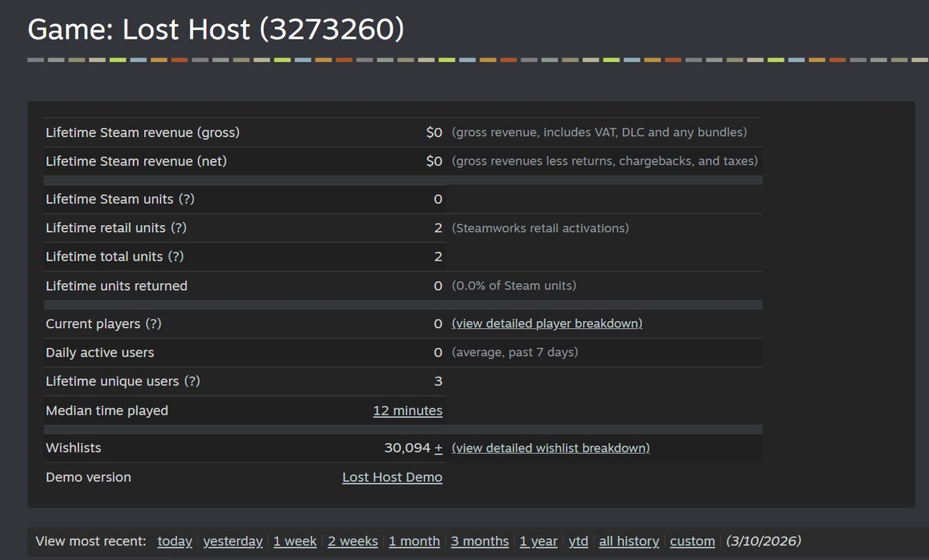Click the gross revenues less returns note
Image resolution: width=929 pixels, height=560 pixels.
coord(605,162)
